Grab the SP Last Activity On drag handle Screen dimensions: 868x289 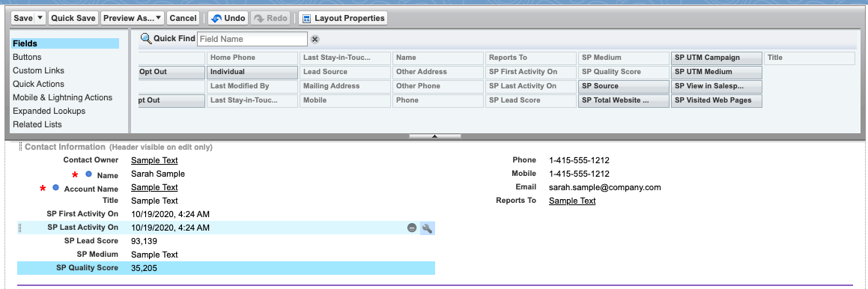coord(20,228)
